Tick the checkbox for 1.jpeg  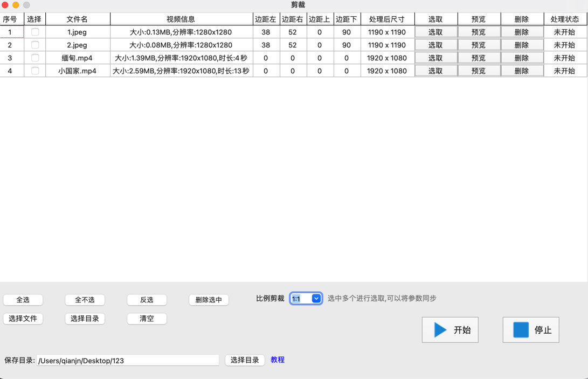(x=35, y=32)
